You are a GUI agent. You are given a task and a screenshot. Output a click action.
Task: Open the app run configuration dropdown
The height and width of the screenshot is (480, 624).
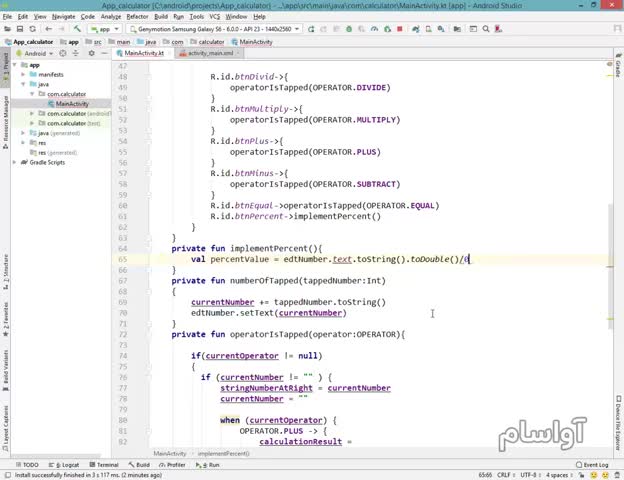point(102,29)
